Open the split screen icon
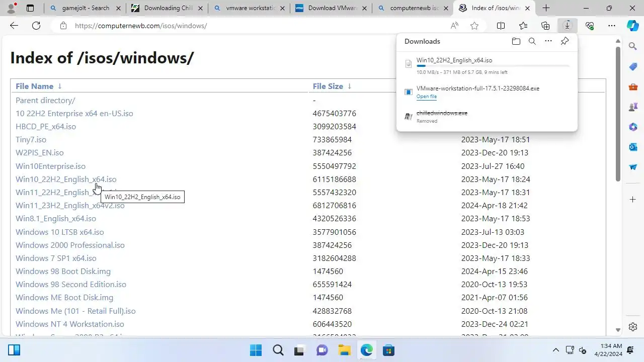644x362 pixels. click(501, 26)
